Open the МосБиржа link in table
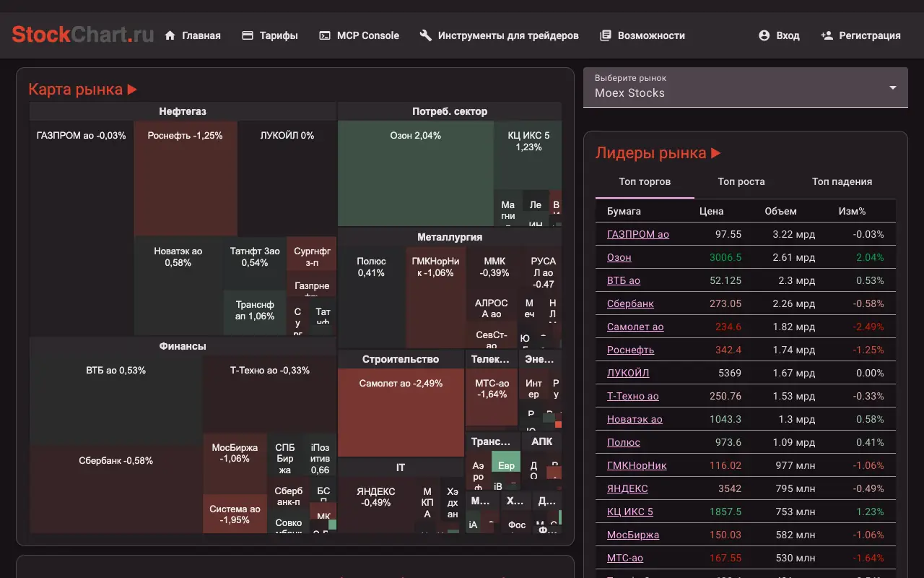The width and height of the screenshot is (924, 578). (633, 535)
